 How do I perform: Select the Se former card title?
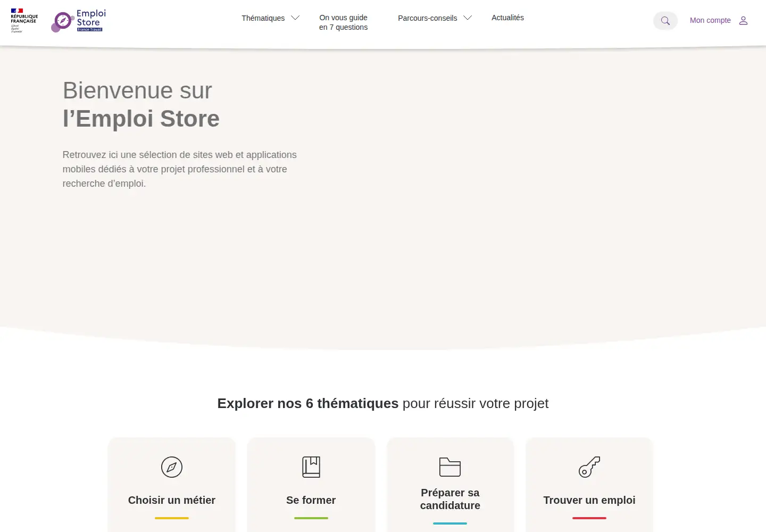pos(311,500)
